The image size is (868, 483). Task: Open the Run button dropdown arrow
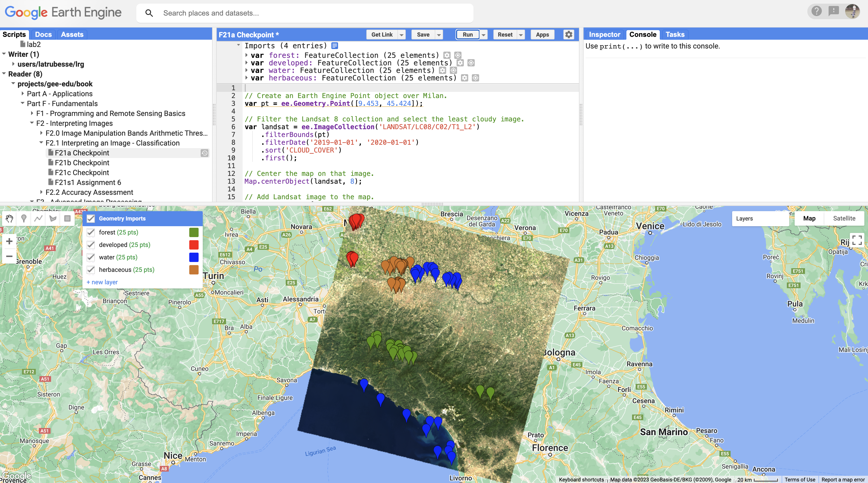[x=484, y=35]
